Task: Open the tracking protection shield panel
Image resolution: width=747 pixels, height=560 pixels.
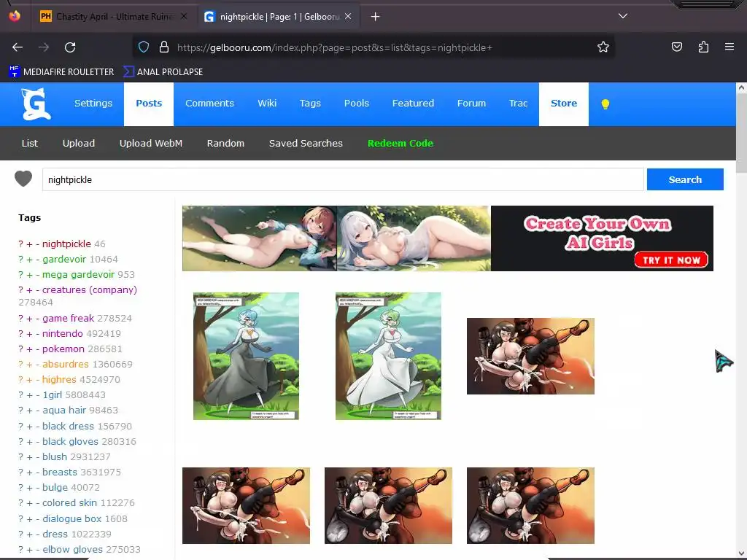Action: 144,47
